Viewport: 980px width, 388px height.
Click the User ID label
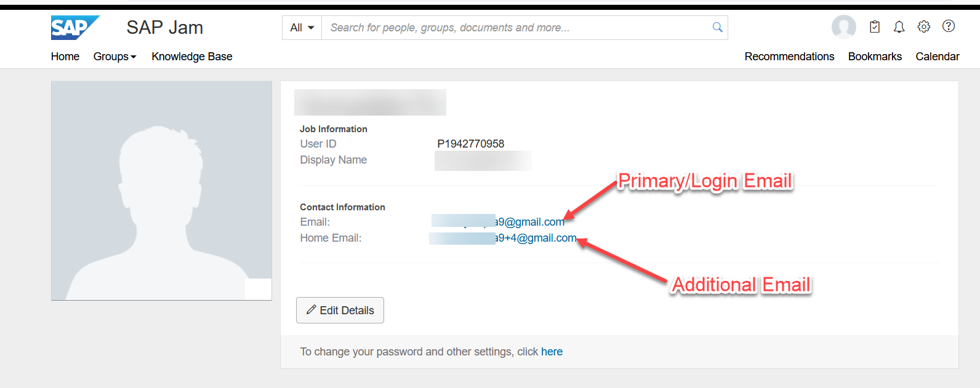pyautogui.click(x=318, y=144)
